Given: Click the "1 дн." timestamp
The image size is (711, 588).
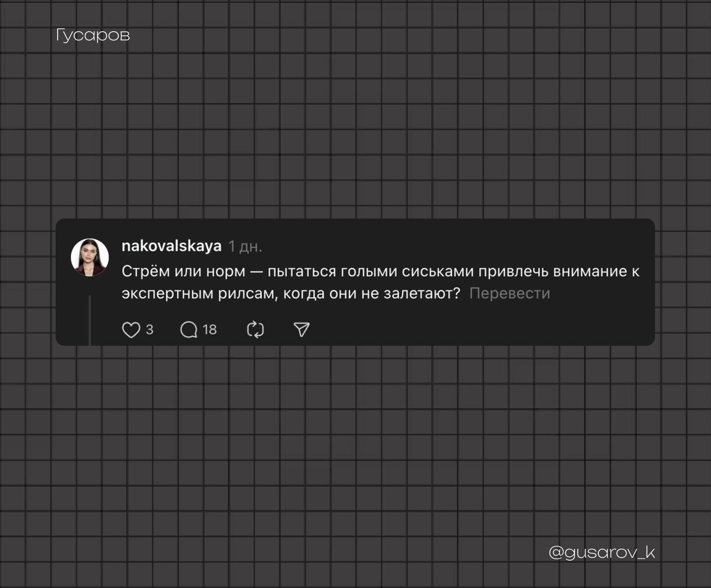Looking at the screenshot, I should click(x=245, y=246).
